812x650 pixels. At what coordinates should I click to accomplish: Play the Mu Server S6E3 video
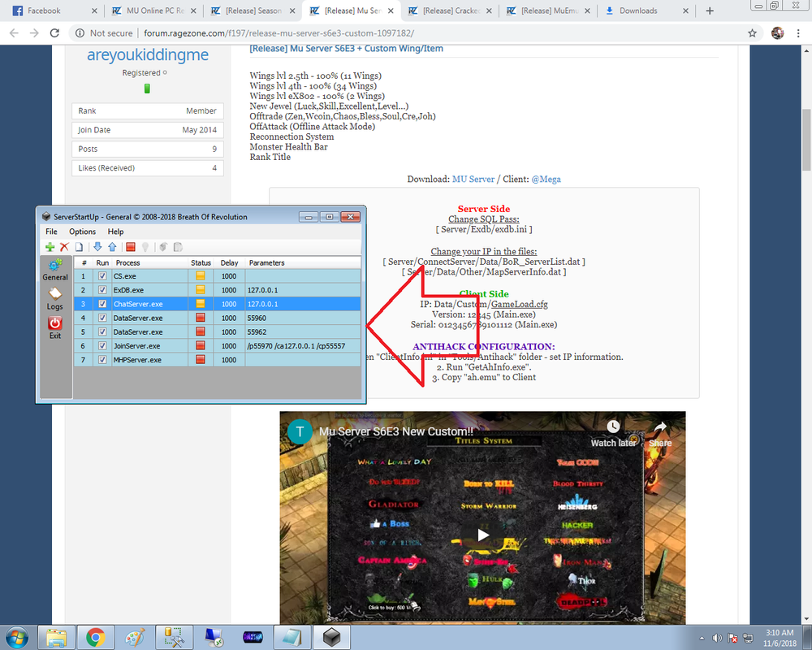pyautogui.click(x=482, y=535)
